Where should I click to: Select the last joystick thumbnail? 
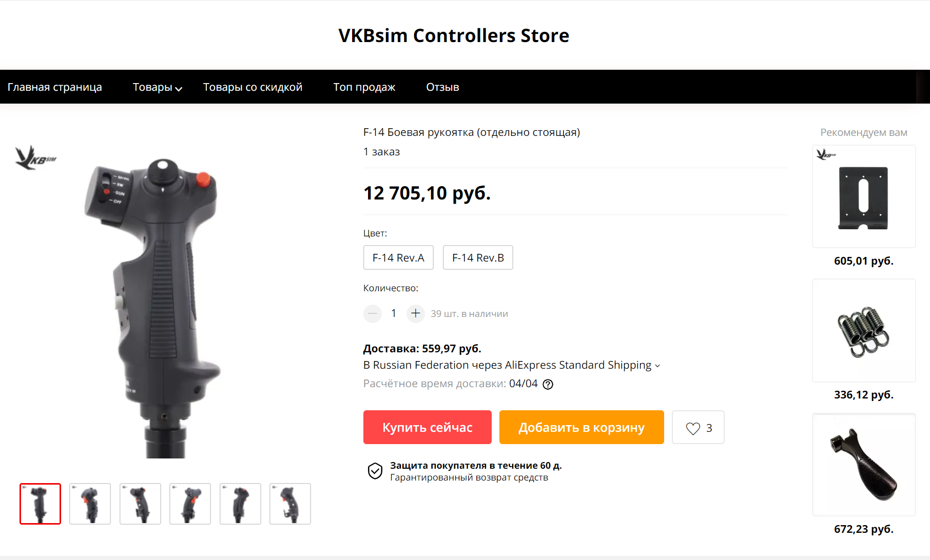(x=290, y=504)
